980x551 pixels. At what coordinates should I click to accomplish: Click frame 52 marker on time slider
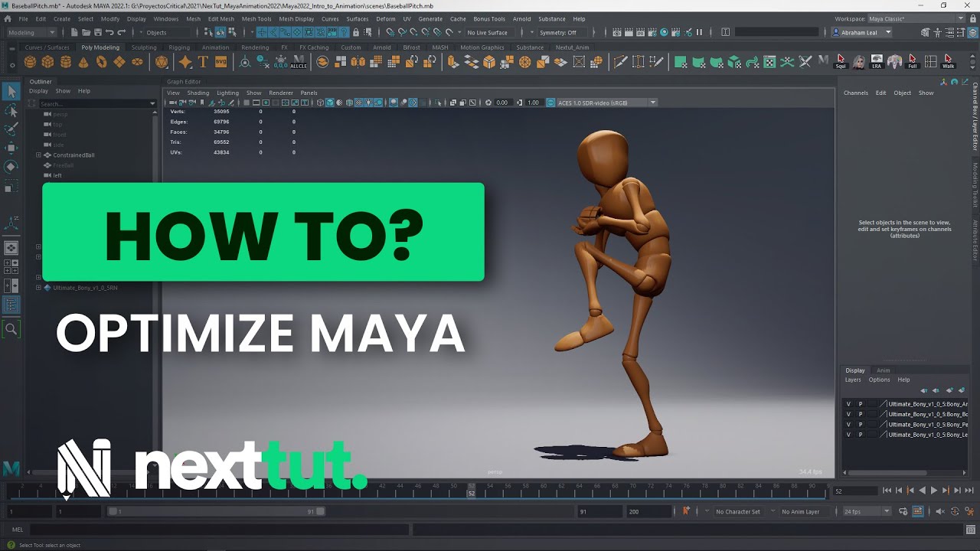click(x=472, y=490)
